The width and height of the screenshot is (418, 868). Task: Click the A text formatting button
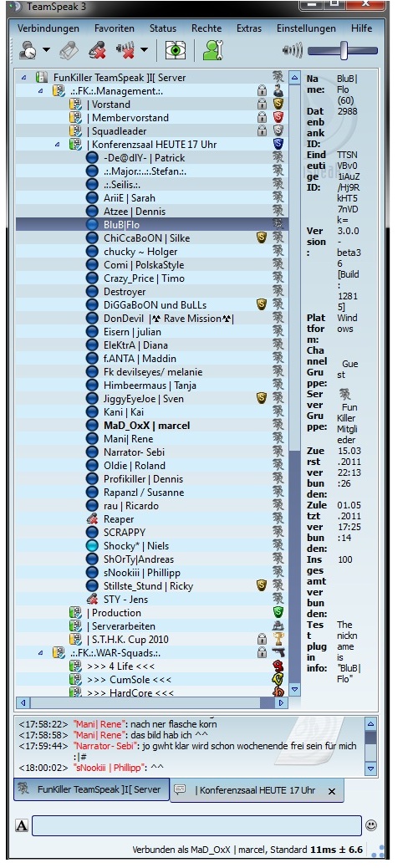[x=22, y=826]
